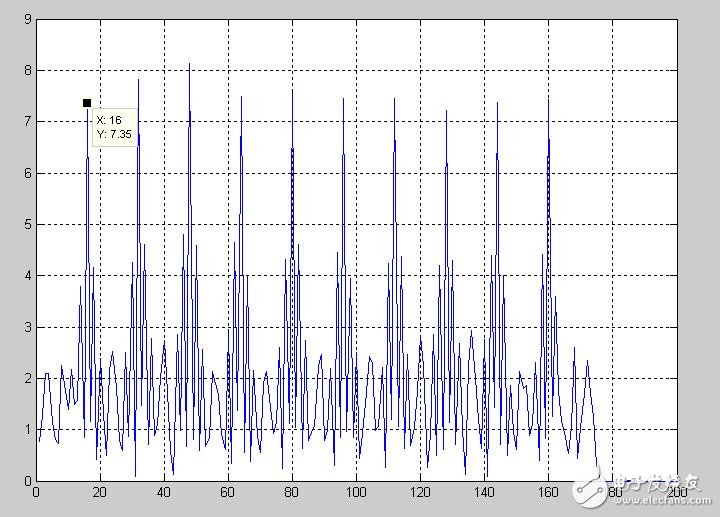Click the y-axis tick label 9
This screenshot has width=720, height=517.
(x=27, y=19)
